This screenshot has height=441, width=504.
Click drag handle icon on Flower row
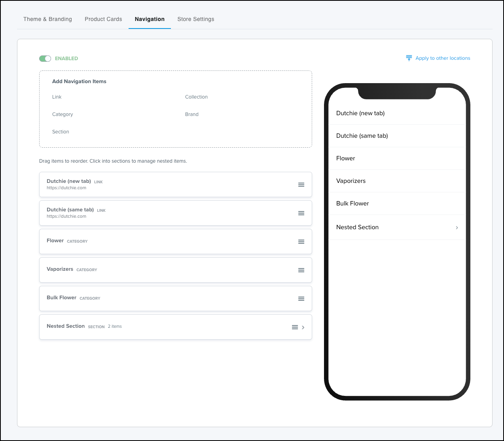tap(301, 241)
